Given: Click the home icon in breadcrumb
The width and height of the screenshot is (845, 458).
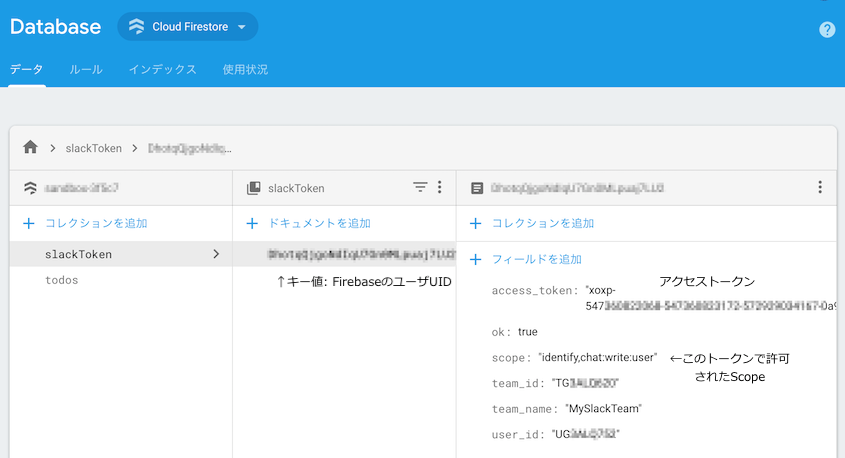Looking at the screenshot, I should [x=30, y=148].
